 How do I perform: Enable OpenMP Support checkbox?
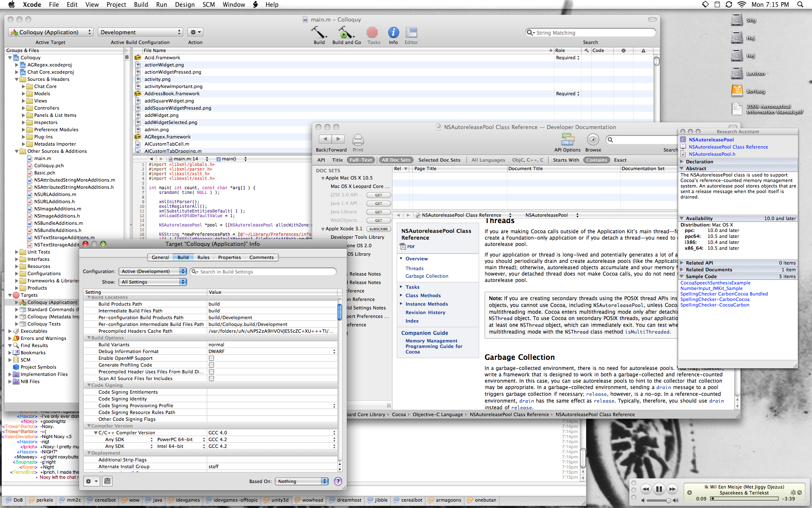point(211,358)
